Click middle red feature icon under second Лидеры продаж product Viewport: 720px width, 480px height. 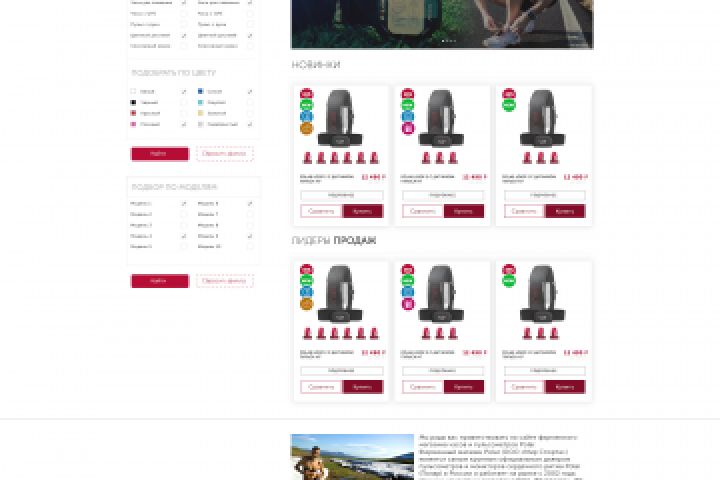[440, 333]
